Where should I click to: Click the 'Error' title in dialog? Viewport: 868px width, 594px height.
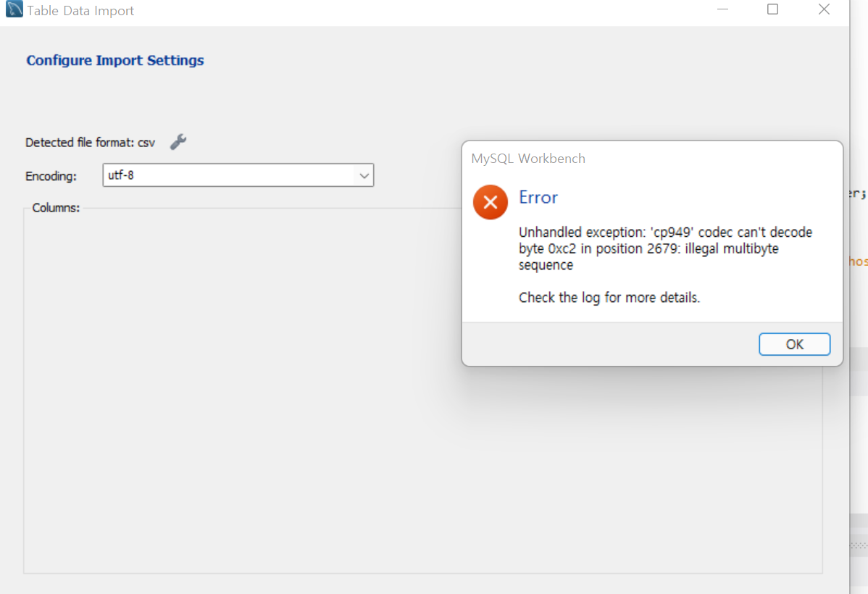(538, 198)
